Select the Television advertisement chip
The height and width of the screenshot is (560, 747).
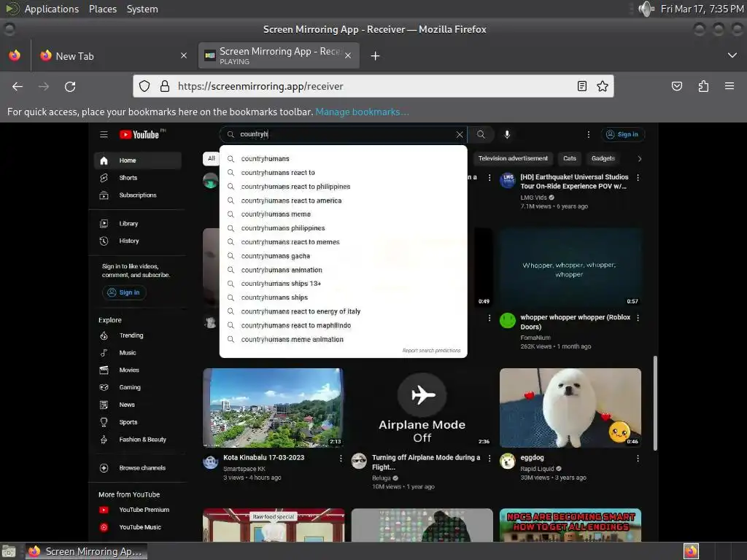(513, 158)
